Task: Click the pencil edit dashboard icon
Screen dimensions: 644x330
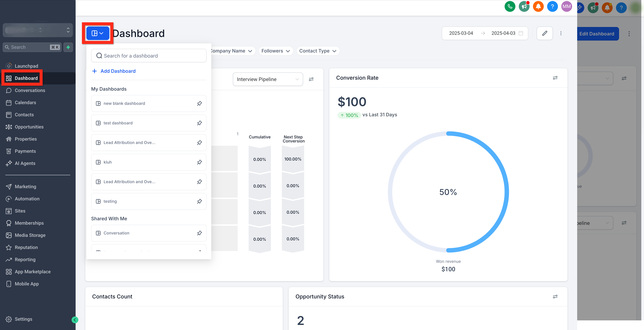Action: (544, 33)
